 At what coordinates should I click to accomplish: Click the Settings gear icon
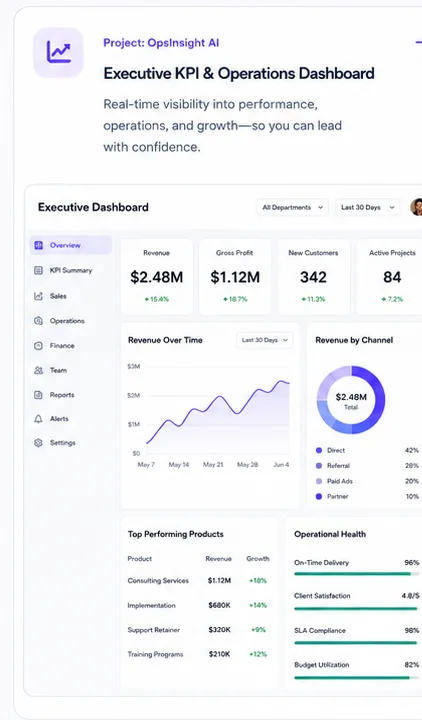click(x=39, y=443)
